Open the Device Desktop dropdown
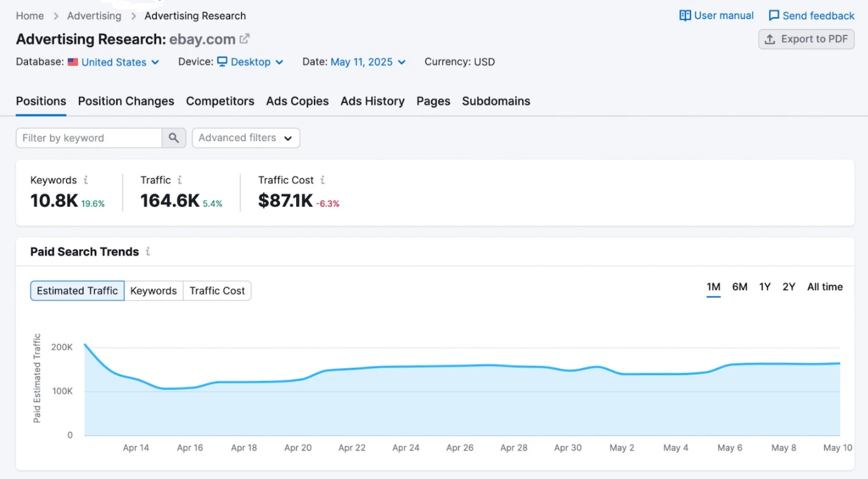This screenshot has width=868, height=479. [x=250, y=62]
